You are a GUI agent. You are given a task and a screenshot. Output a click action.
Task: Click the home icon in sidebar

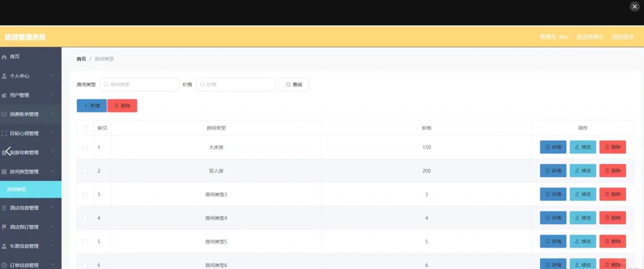pos(4,57)
